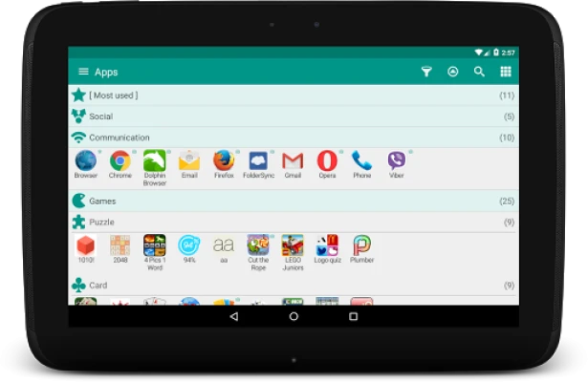Collapse the Communication category
The width and height of the screenshot is (588, 382).
294,138
